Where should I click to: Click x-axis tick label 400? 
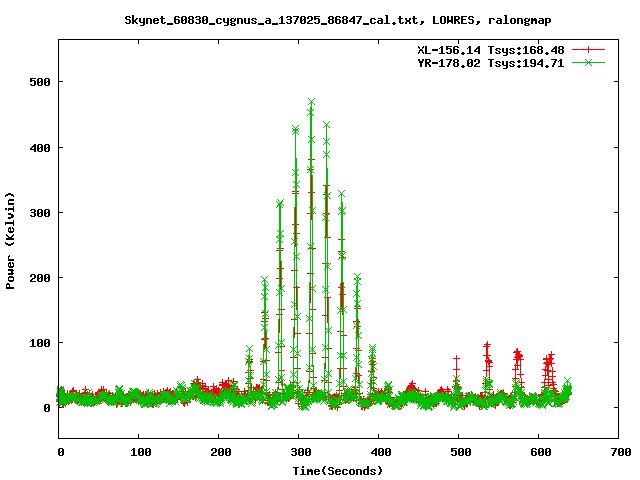(x=381, y=452)
